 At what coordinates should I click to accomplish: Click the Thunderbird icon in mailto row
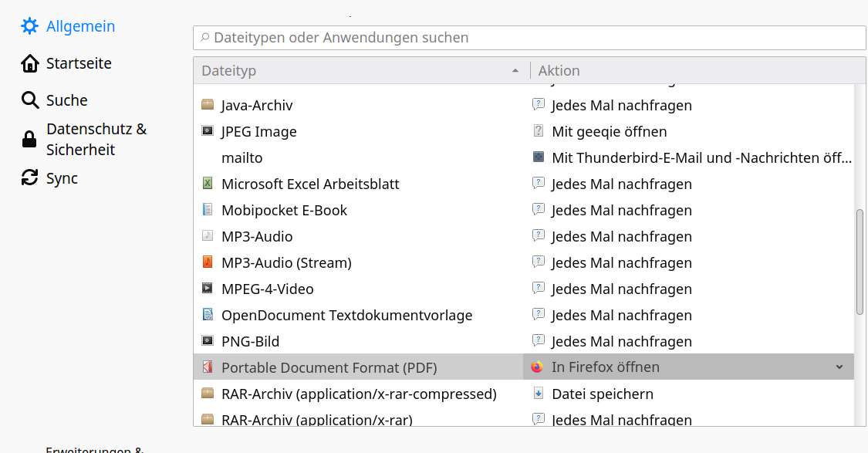click(539, 157)
